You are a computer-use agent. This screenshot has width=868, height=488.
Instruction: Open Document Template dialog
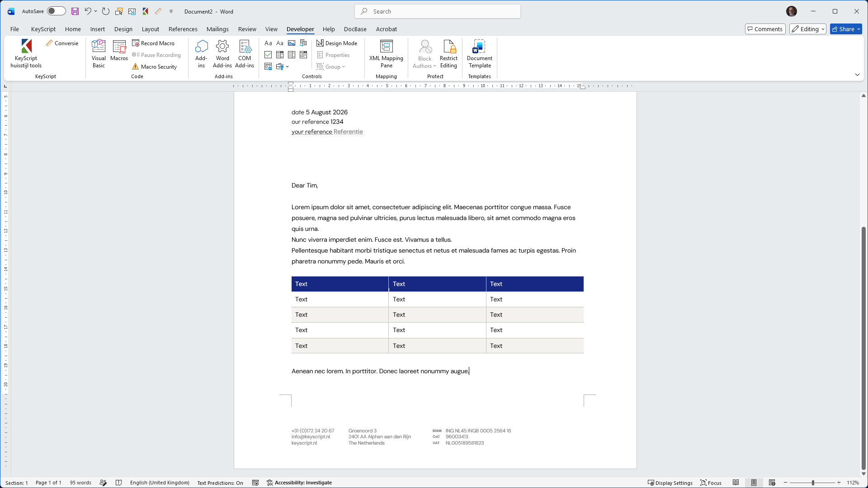click(x=480, y=54)
